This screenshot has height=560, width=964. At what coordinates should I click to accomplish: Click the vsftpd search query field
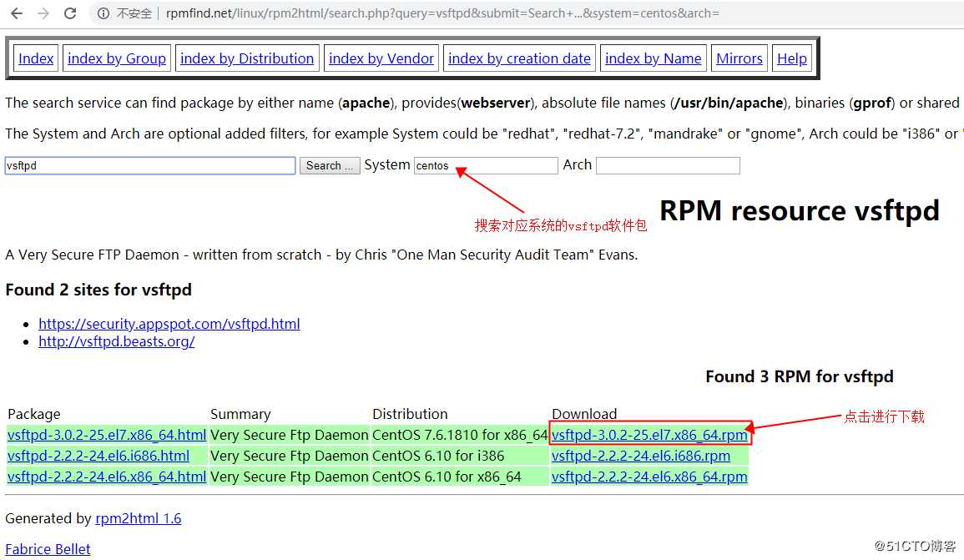coord(150,165)
